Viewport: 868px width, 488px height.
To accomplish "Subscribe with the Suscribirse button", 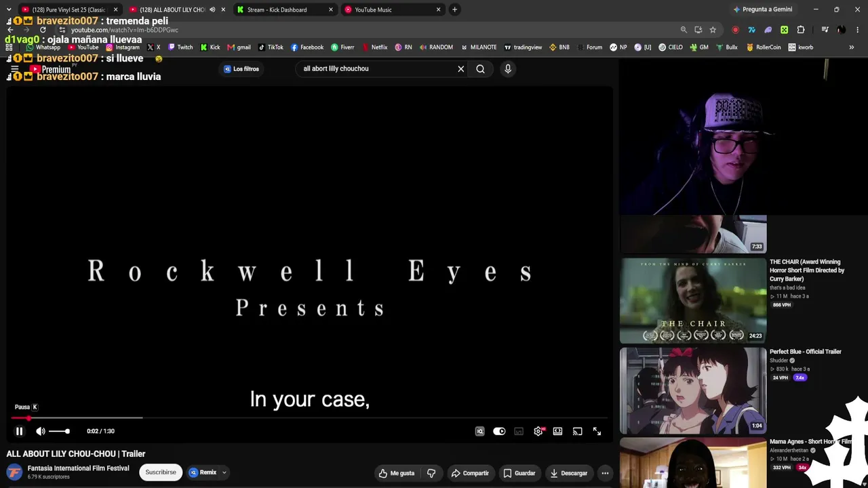I will 161,472.
